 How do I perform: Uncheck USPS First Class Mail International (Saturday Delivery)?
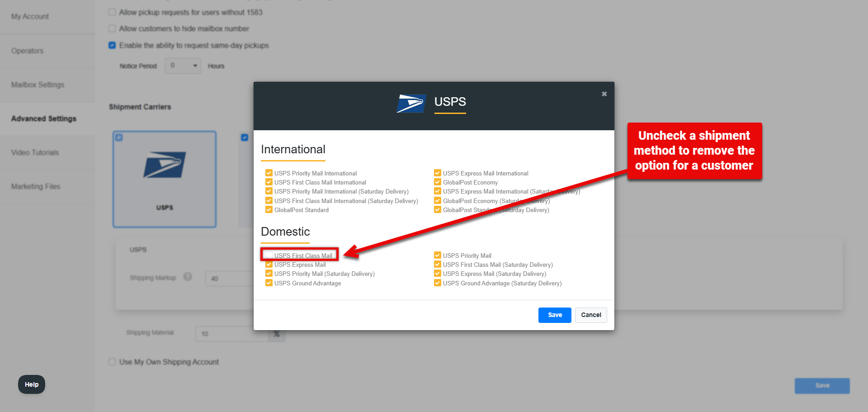click(269, 200)
